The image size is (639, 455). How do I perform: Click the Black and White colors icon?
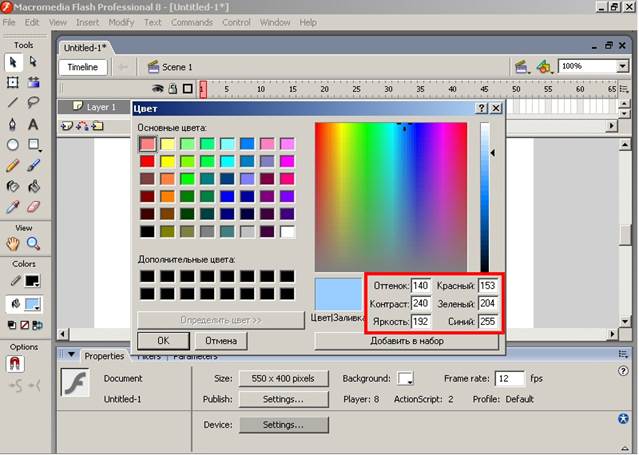click(12, 325)
